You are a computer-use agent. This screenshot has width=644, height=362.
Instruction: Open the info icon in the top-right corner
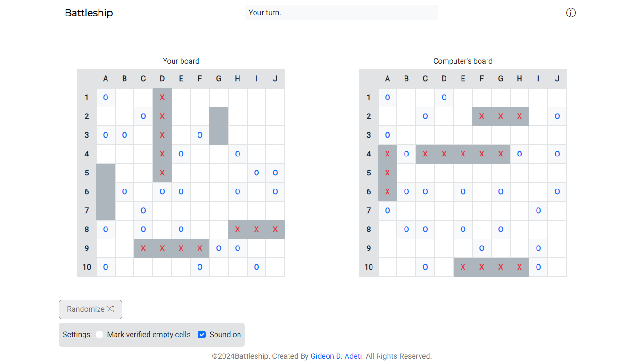point(571,13)
